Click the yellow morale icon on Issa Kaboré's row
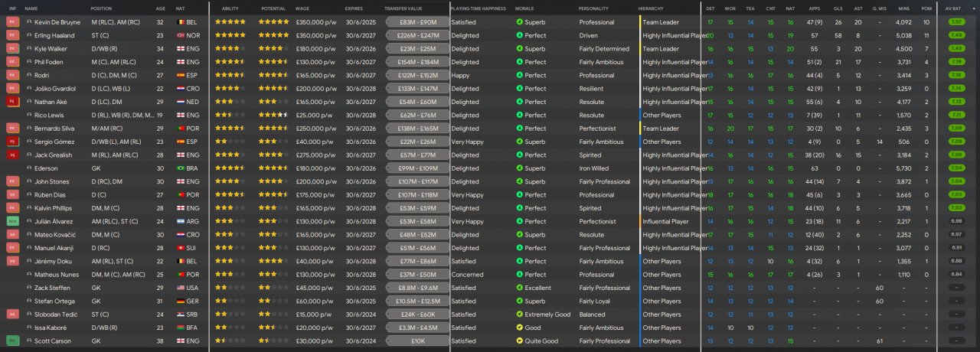Viewport: 980px width, 352px height. [519, 328]
